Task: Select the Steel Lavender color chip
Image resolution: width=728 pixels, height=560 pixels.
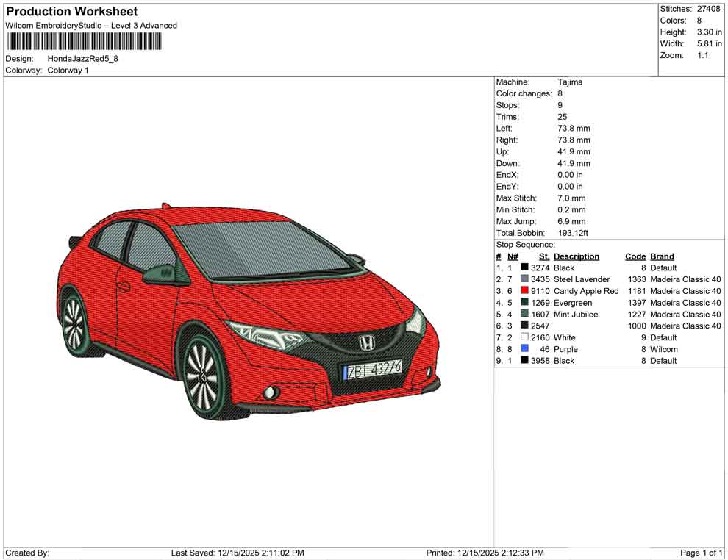Action: coord(524,279)
